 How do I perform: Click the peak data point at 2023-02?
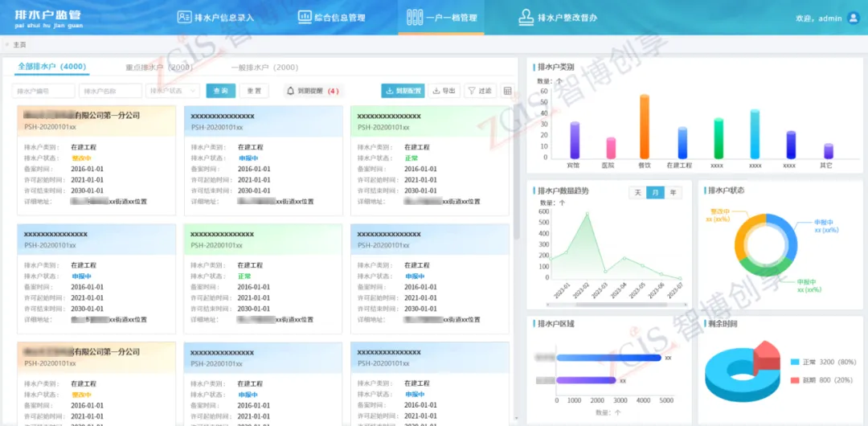point(588,213)
